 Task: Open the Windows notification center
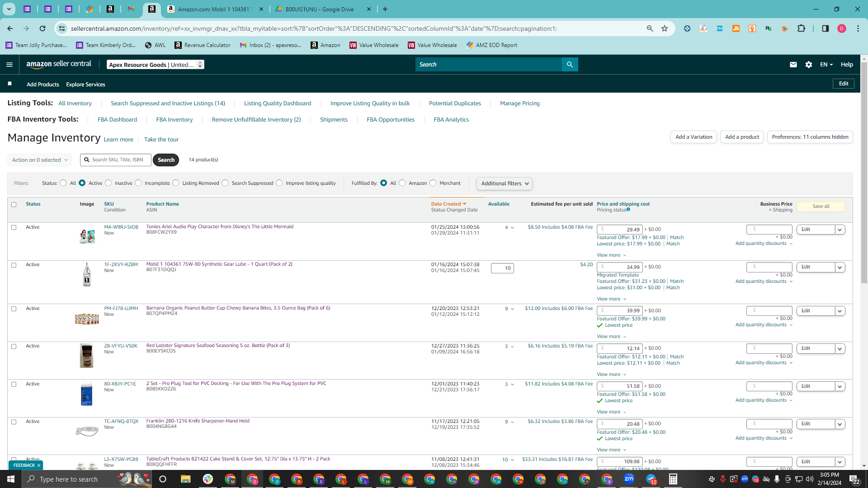[854, 479]
